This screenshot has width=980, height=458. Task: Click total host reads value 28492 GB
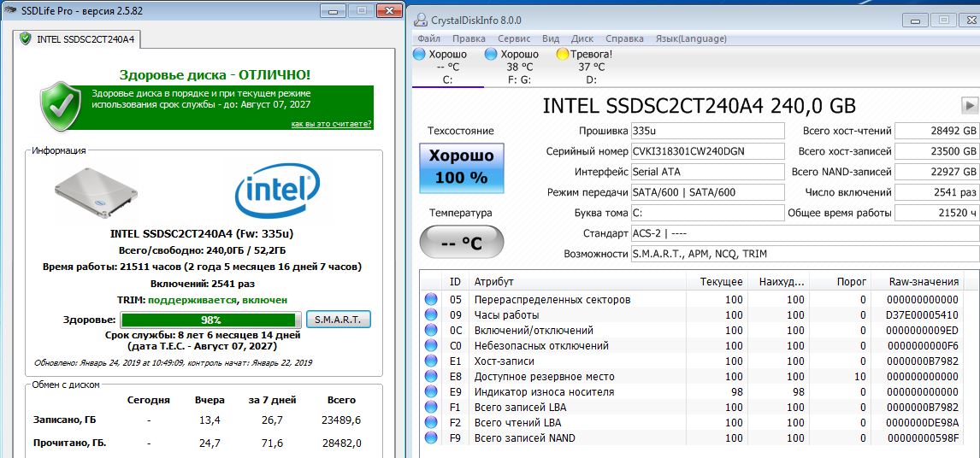(x=937, y=131)
